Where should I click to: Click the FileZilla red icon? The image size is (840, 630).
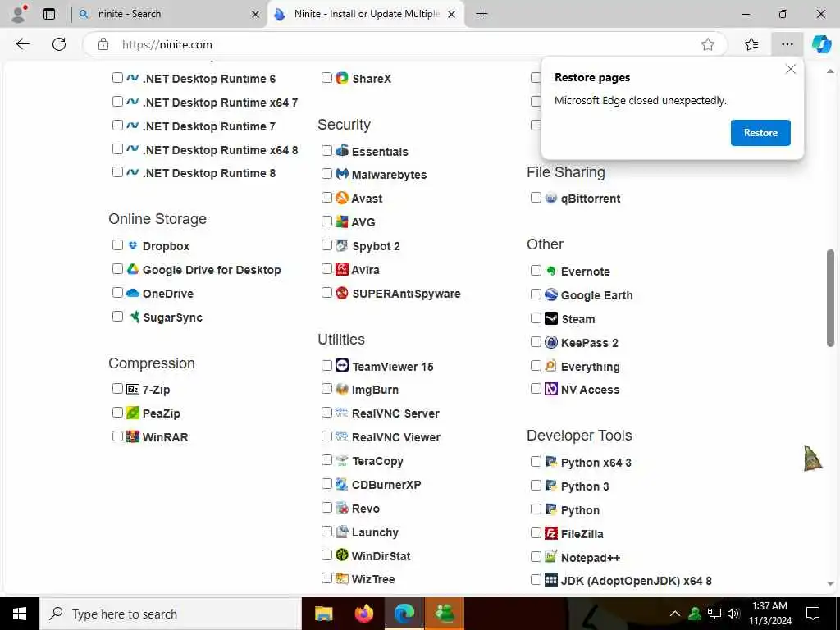pos(550,533)
